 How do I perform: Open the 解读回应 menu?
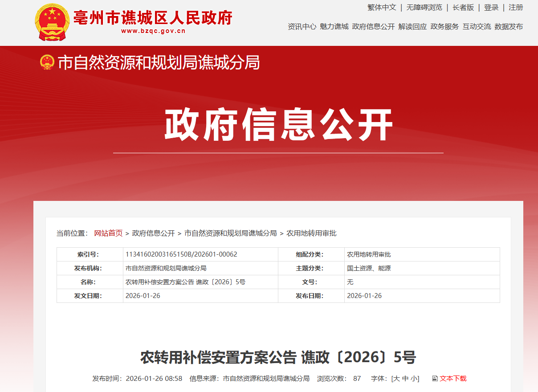[x=412, y=27]
